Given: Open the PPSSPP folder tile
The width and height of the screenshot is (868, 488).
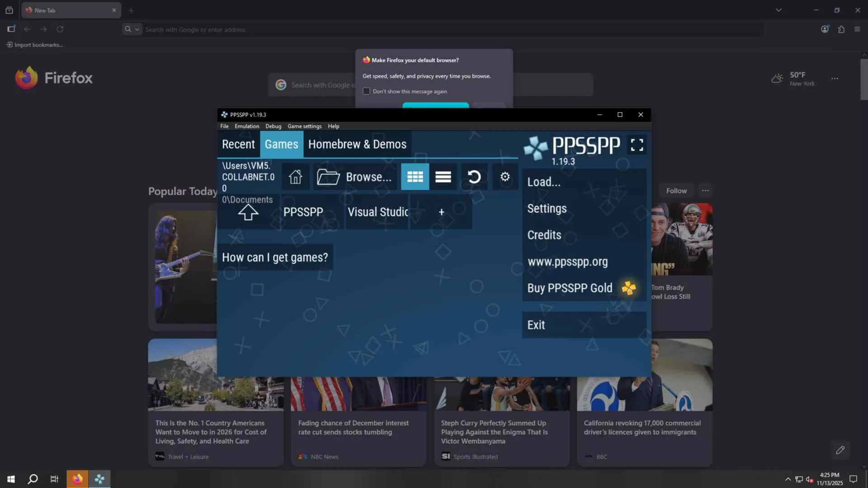Looking at the screenshot, I should 303,212.
